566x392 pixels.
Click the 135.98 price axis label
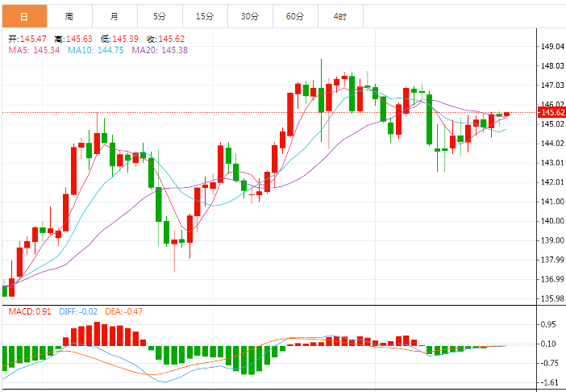(x=552, y=298)
